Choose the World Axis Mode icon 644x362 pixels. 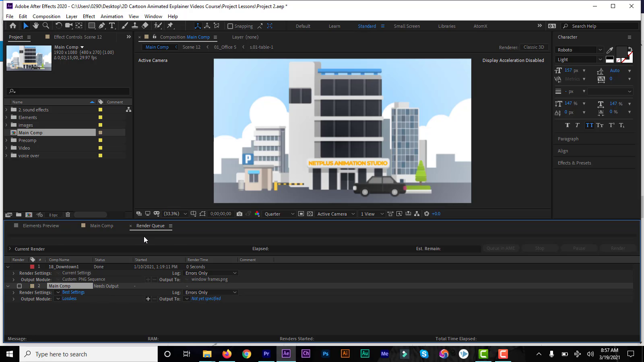207,26
